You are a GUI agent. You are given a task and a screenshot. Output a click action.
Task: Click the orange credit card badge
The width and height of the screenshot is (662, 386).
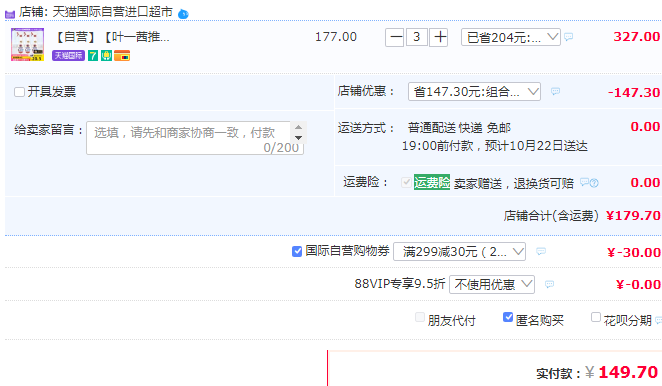122,55
